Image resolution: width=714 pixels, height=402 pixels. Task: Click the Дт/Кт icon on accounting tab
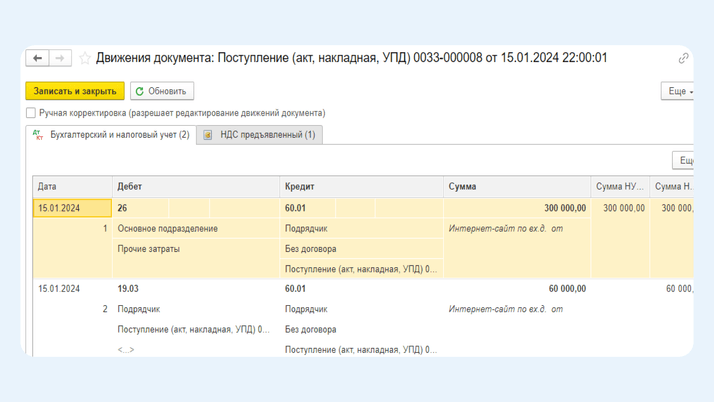point(38,135)
